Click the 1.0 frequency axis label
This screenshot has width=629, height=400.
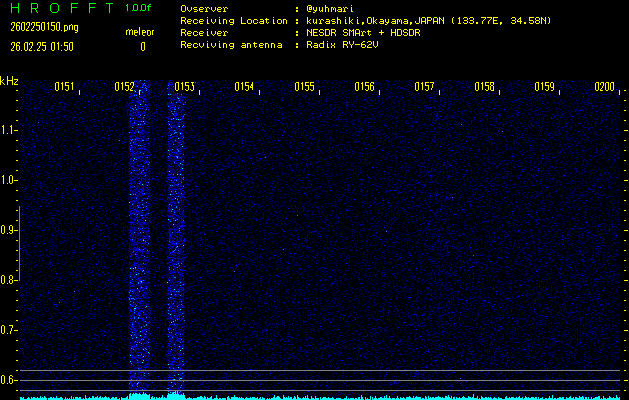[10, 180]
